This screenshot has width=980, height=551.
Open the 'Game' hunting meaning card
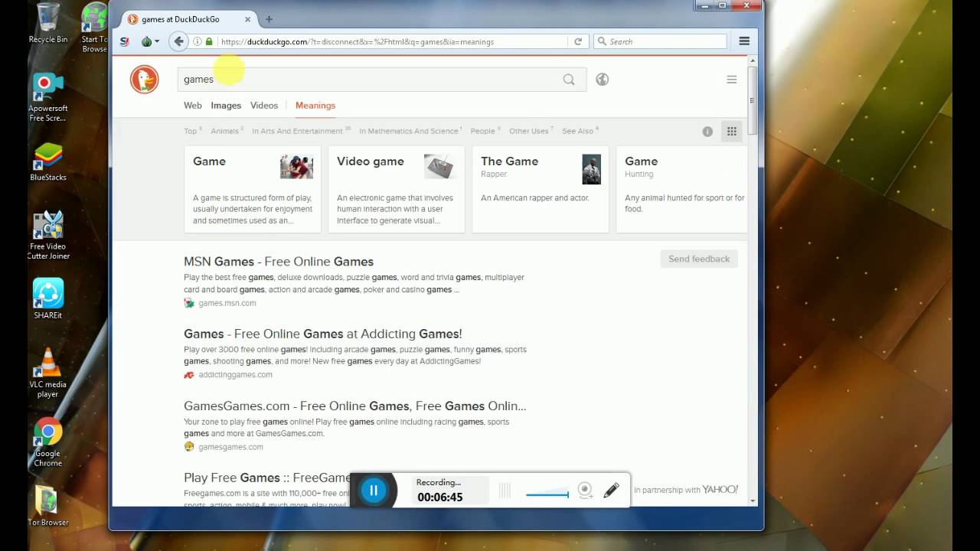pos(681,189)
